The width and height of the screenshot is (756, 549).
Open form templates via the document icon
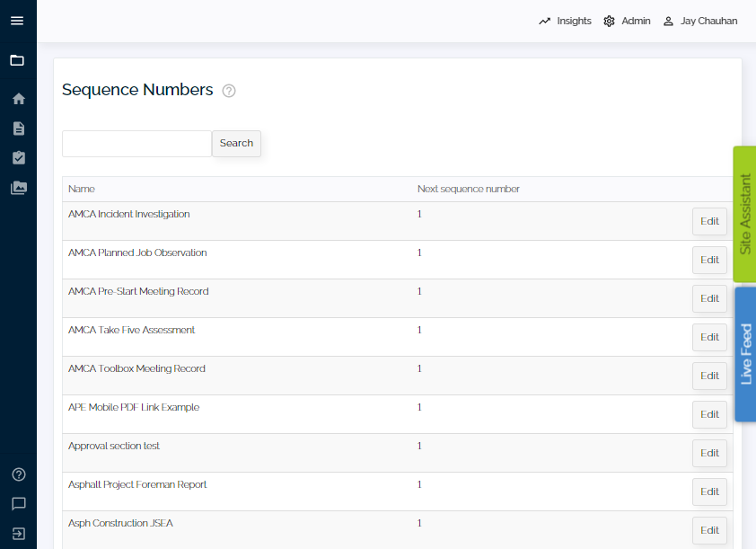[18, 128]
